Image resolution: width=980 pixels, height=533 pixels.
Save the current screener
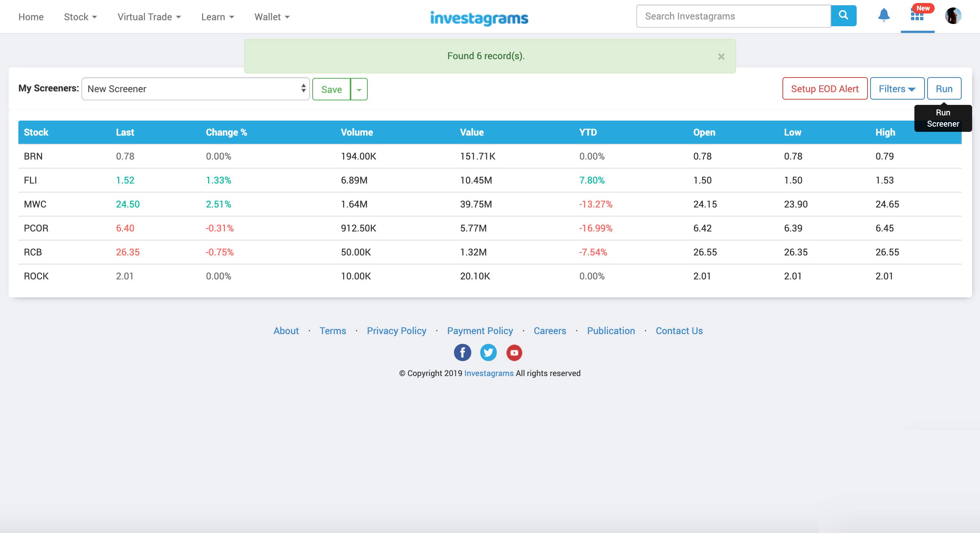click(x=331, y=90)
